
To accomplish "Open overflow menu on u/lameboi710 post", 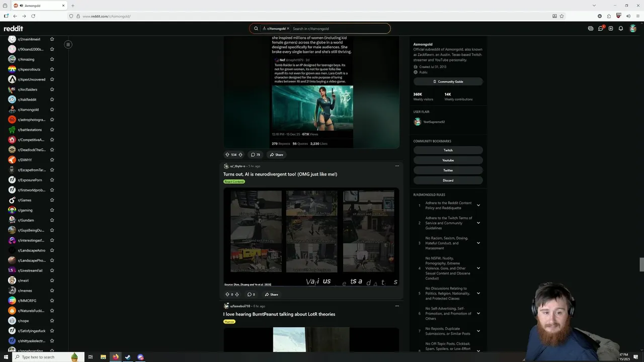I will (x=397, y=306).
